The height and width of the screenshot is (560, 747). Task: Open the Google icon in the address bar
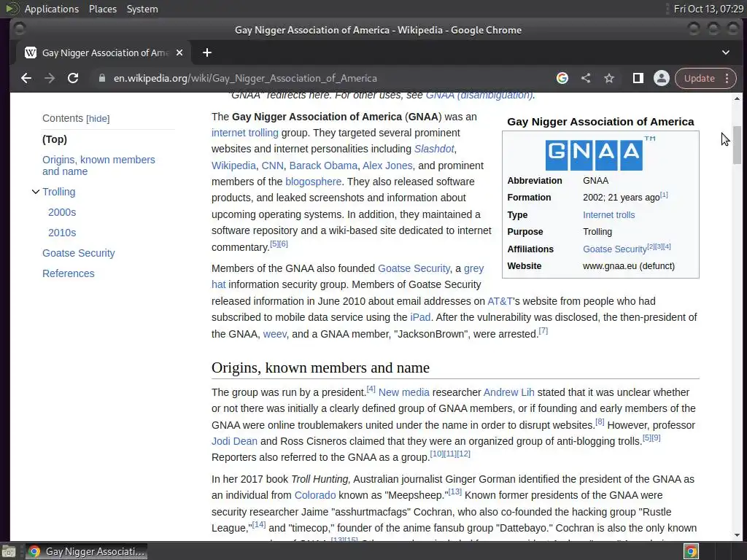pyautogui.click(x=562, y=78)
